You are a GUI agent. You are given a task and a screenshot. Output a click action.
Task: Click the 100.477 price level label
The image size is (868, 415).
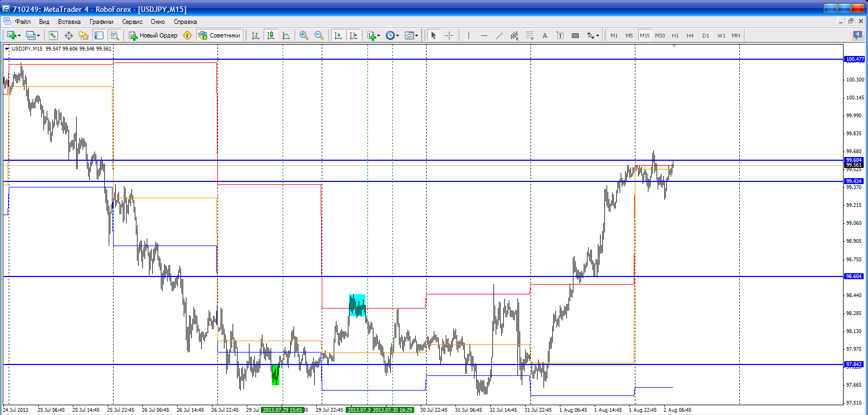pos(854,59)
